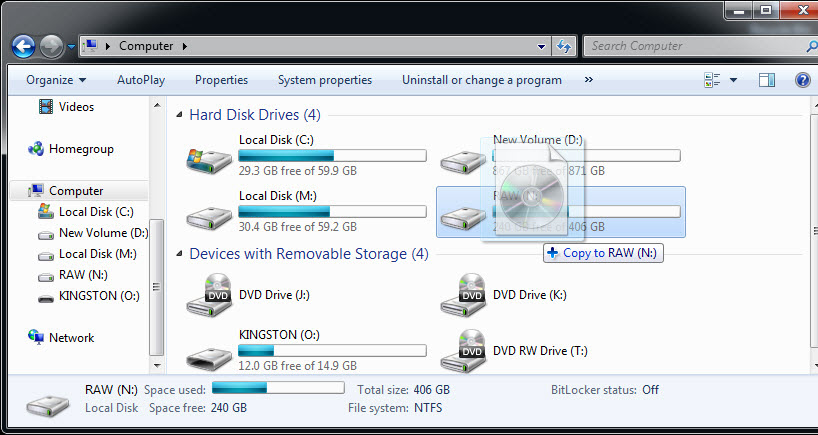Click AutoPlay in the toolbar
The height and width of the screenshot is (435, 818).
click(141, 80)
